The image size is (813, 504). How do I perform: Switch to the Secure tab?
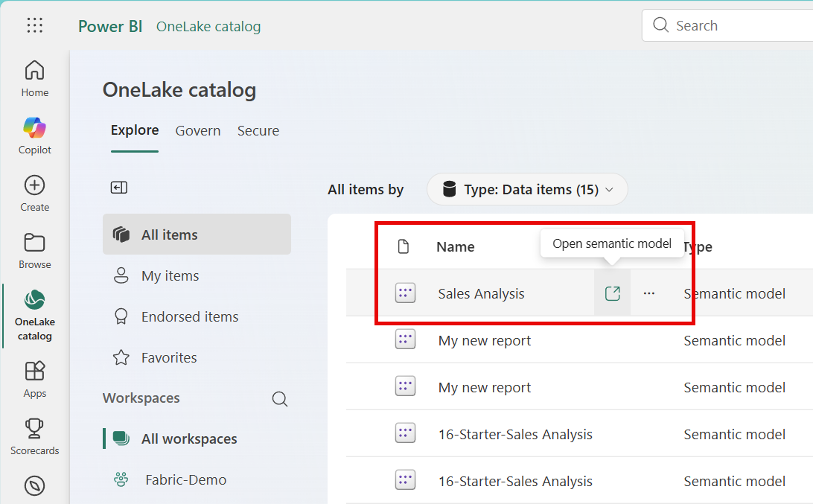[258, 131]
